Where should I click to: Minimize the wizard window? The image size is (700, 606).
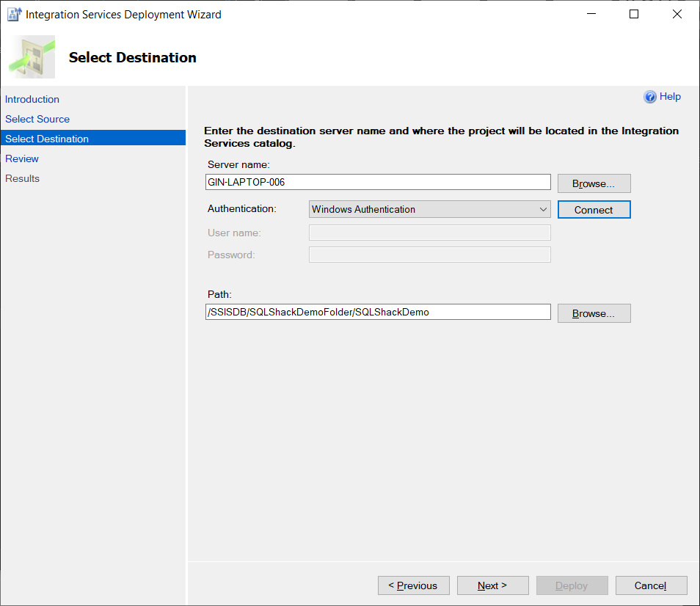coord(591,14)
